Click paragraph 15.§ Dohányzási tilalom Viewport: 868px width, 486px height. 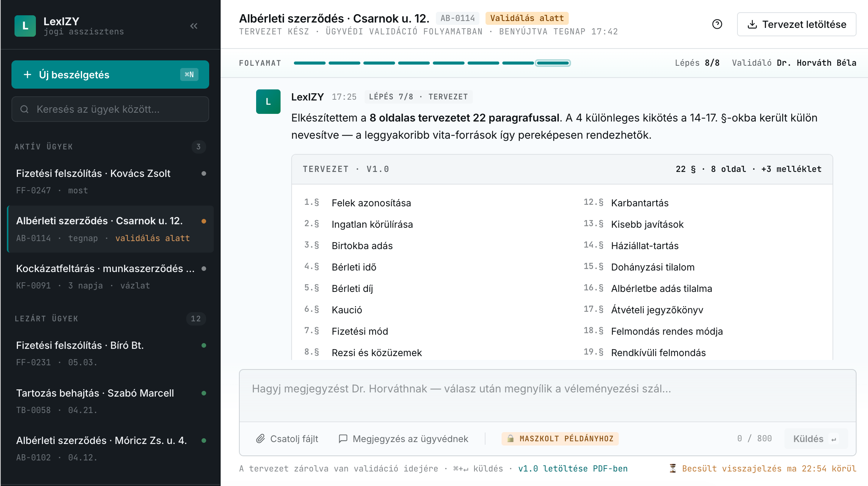click(x=639, y=267)
